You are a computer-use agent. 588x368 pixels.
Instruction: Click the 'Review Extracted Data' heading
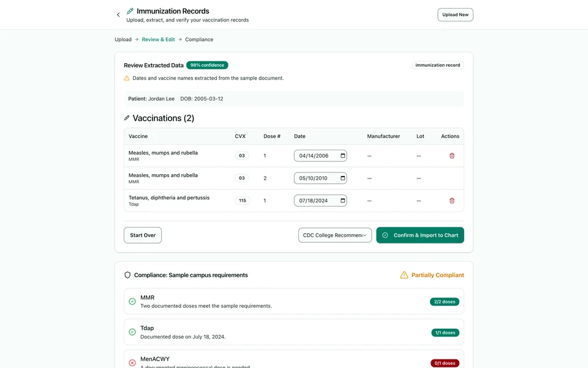(154, 66)
